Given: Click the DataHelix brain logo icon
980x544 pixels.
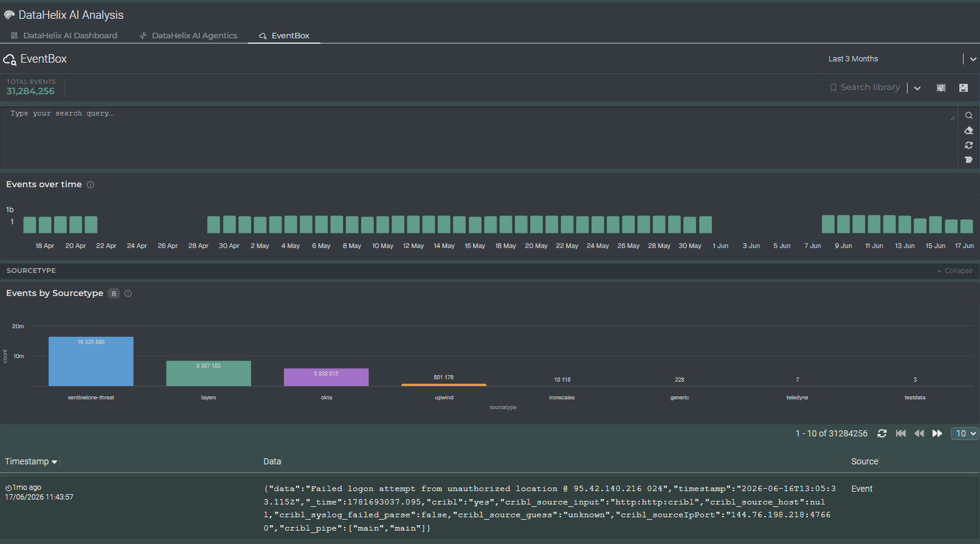Looking at the screenshot, I should [x=9, y=15].
